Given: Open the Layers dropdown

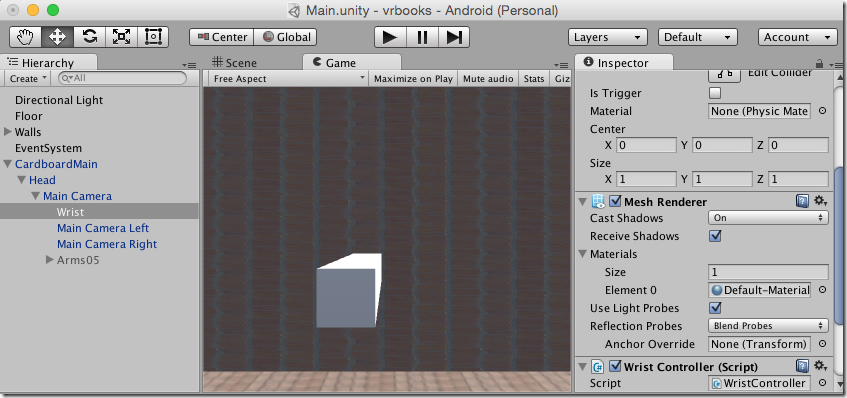Looking at the screenshot, I should pos(608,37).
